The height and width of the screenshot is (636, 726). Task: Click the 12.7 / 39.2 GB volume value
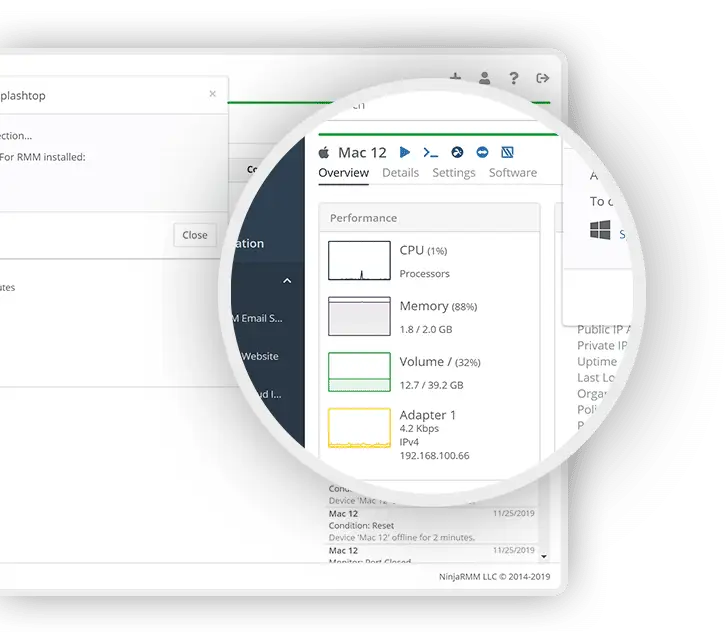click(x=431, y=385)
